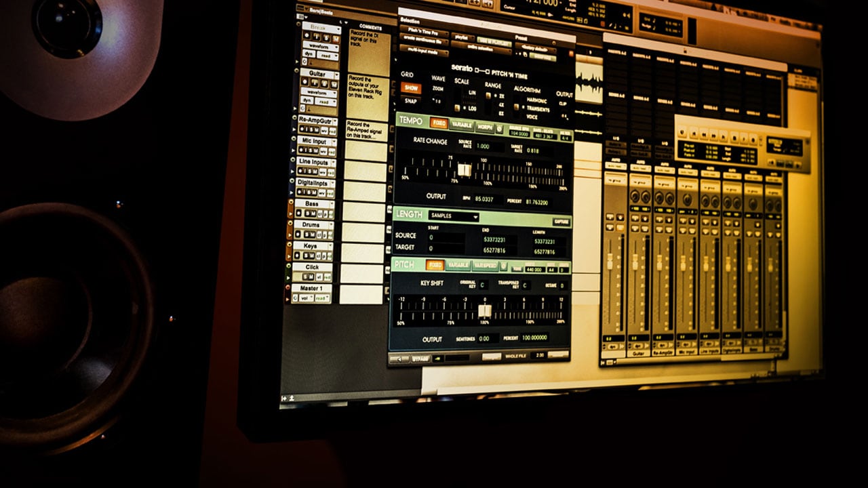Enable SHOW grid in Pitch 'n Time

coord(411,88)
